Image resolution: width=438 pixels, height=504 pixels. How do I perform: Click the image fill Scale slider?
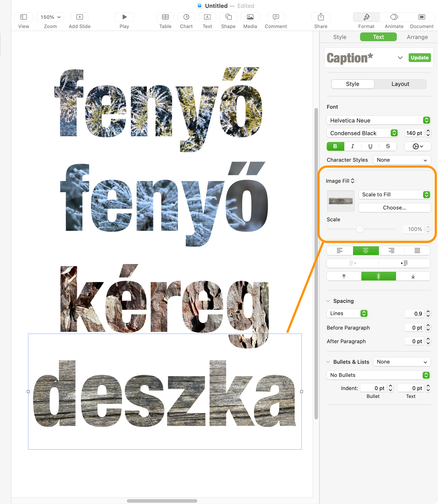360,229
